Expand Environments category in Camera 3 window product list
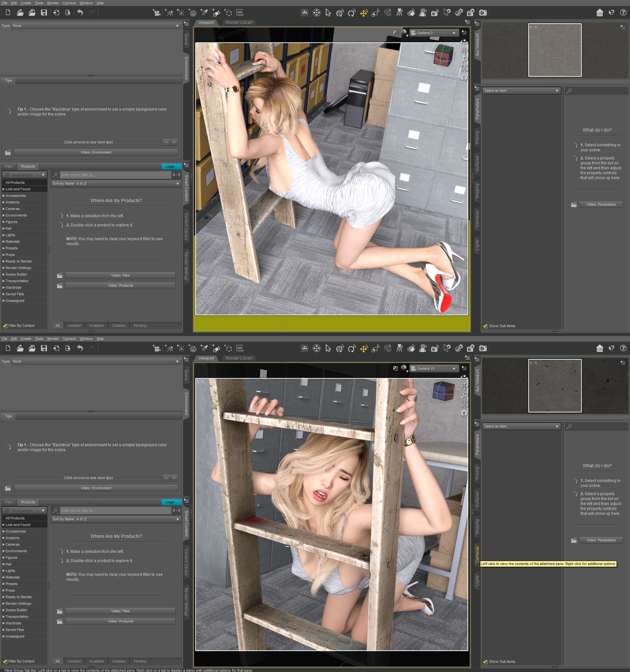 (x=15, y=215)
